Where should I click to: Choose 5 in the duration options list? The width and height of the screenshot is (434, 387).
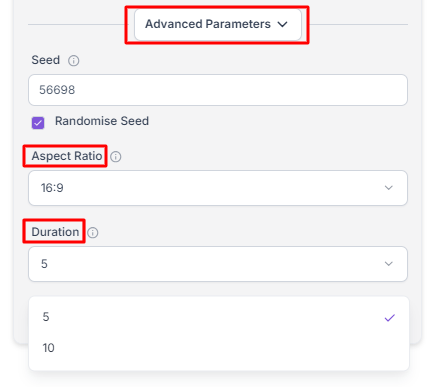tap(219, 317)
